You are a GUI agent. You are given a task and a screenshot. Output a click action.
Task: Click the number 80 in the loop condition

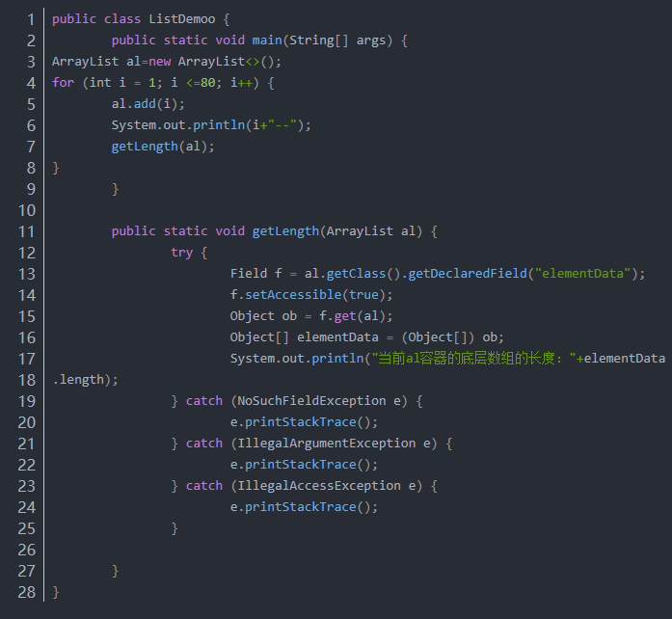point(208,83)
